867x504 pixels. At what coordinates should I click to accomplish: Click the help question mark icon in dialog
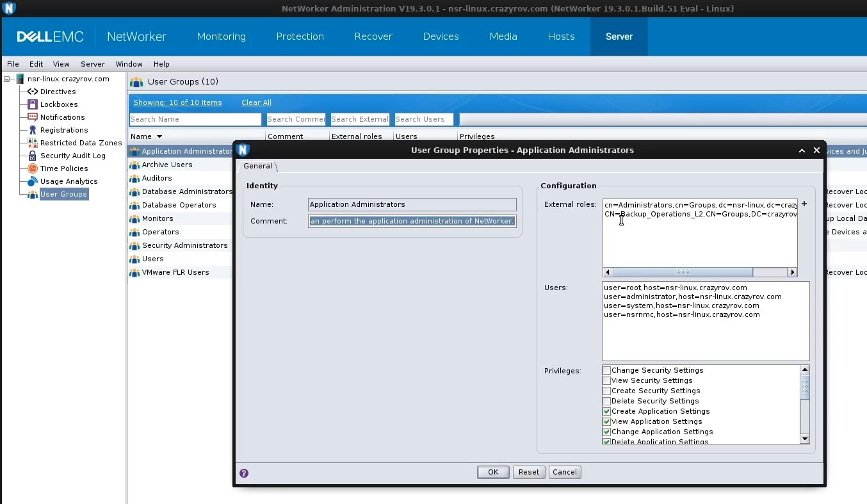point(244,473)
